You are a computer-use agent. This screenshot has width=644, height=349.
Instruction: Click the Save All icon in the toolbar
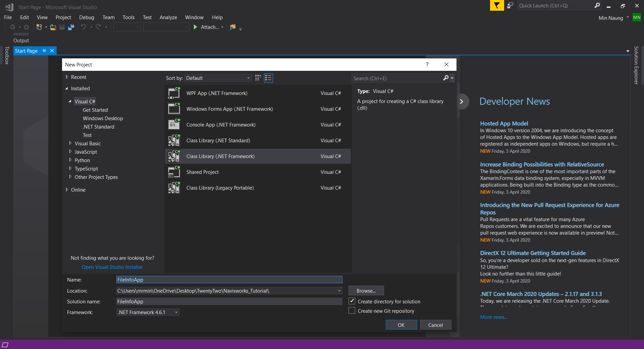(71, 27)
